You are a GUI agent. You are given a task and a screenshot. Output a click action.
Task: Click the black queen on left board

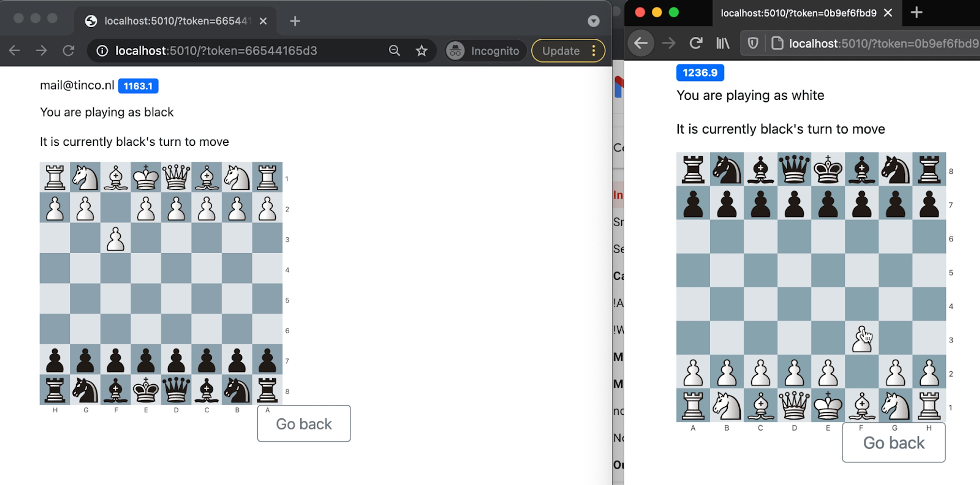[x=176, y=390]
